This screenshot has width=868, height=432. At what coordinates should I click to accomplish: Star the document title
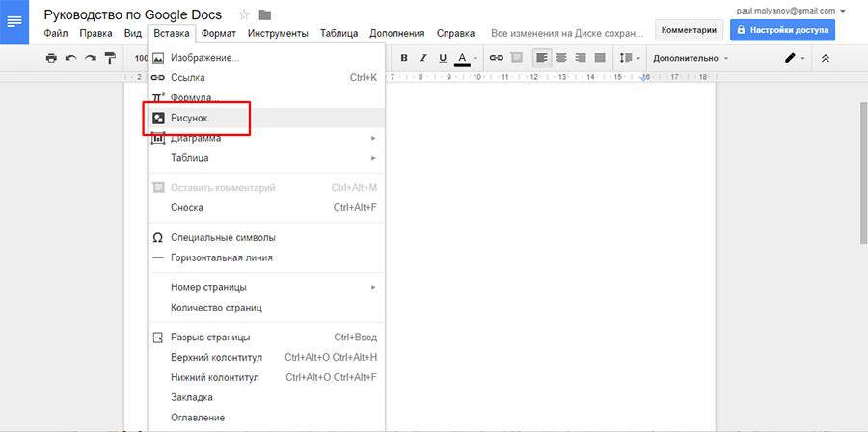[244, 14]
